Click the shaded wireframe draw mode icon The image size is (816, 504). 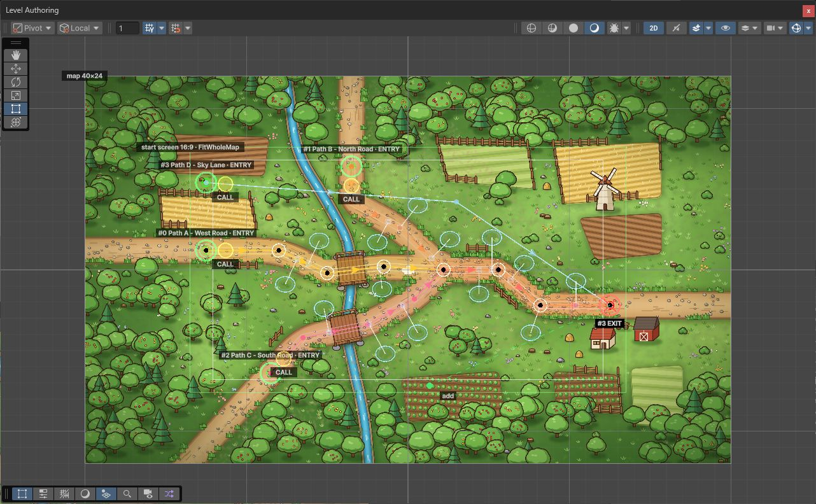pos(552,28)
